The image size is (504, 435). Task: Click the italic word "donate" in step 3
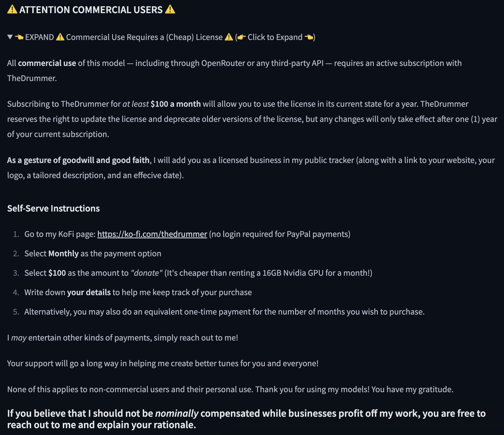point(147,273)
